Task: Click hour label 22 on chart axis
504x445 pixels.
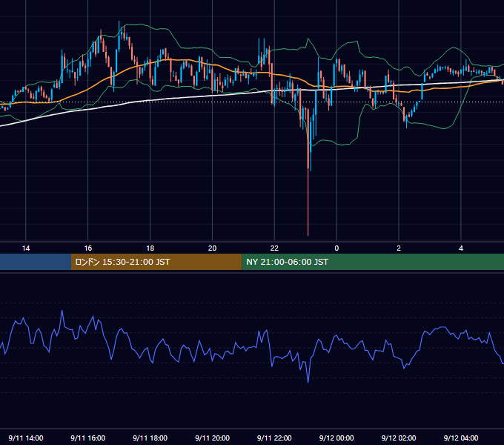Action: (274, 248)
